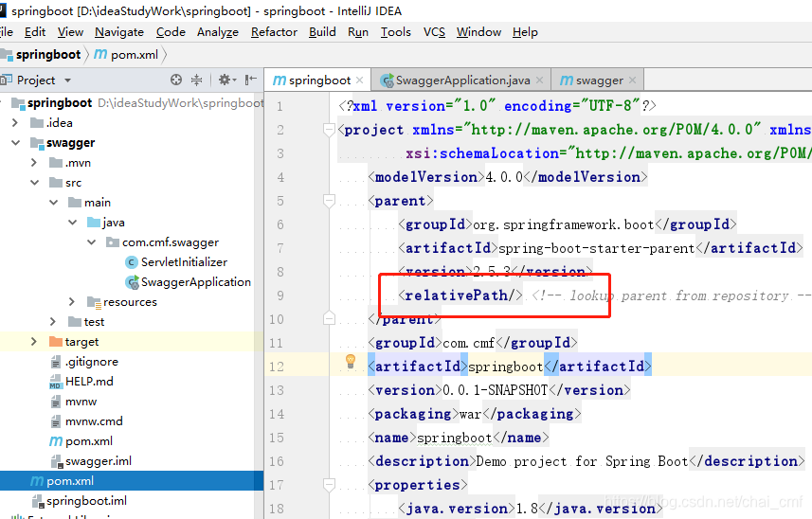Close the SwaggerApplication.java tab
The image size is (812, 519).
(540, 81)
